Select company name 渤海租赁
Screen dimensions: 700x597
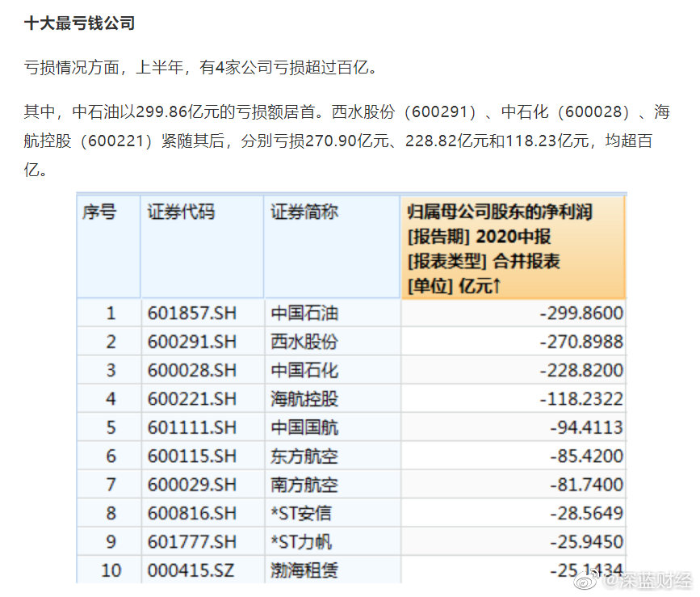click(304, 570)
